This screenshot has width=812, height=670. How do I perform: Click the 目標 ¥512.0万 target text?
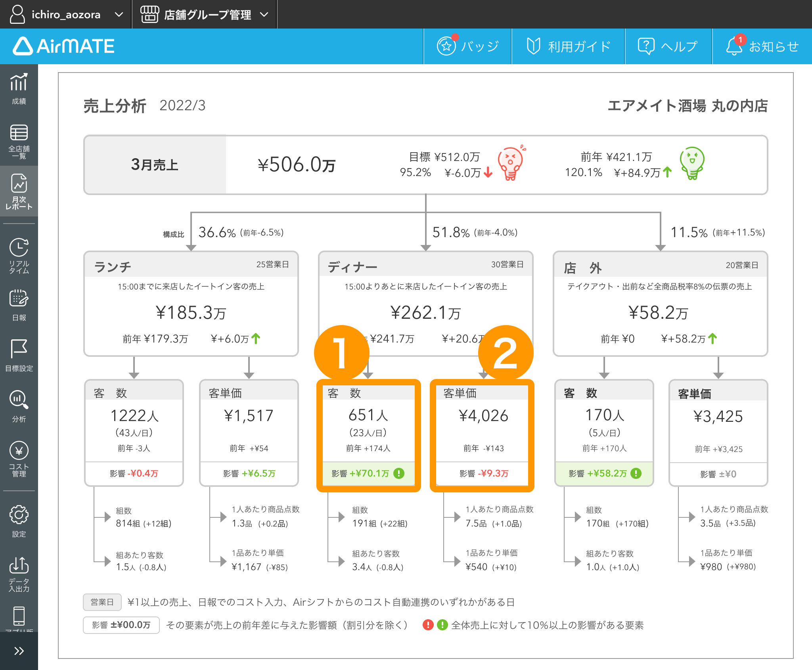coord(444,157)
